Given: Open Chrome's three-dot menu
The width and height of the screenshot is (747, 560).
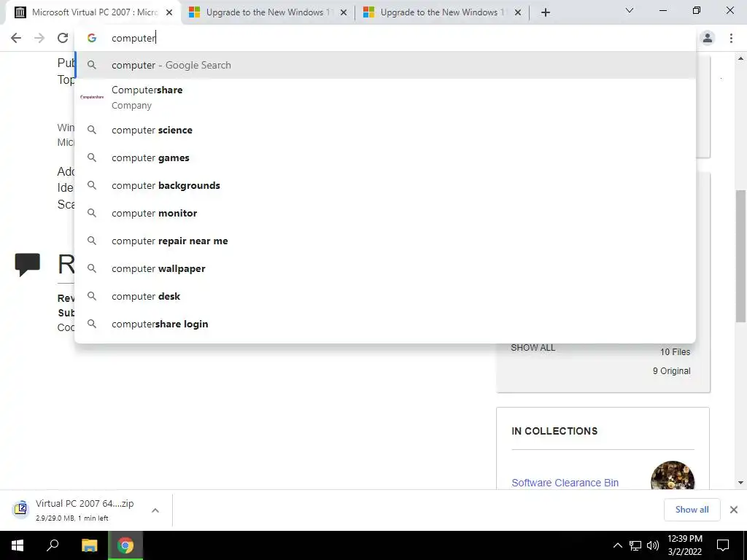Looking at the screenshot, I should coord(731,38).
